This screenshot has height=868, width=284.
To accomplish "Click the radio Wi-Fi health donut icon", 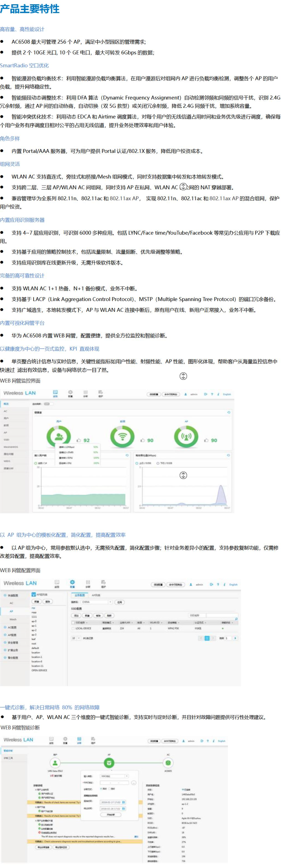I will (122, 436).
